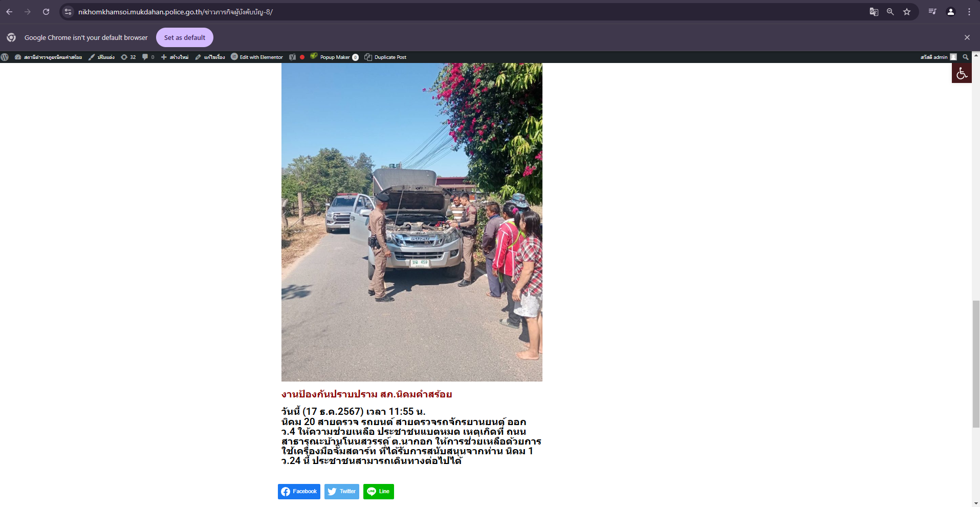Reload the page
The image size is (980, 507).
click(x=46, y=12)
